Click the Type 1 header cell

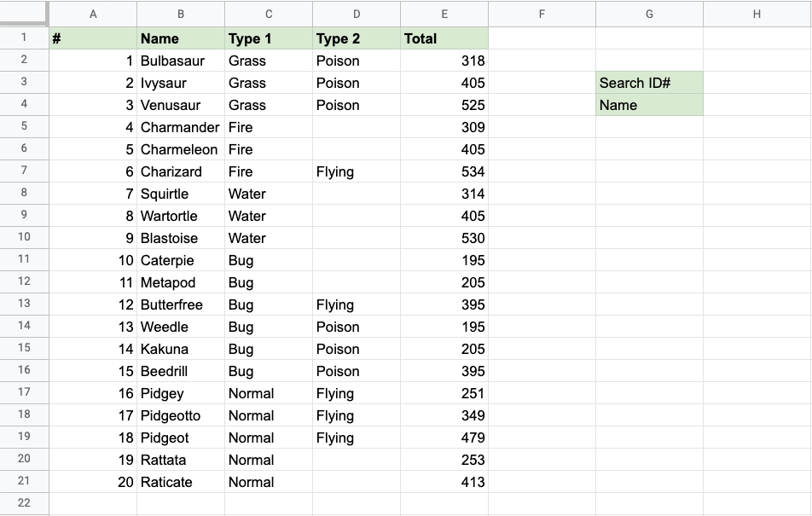click(269, 38)
